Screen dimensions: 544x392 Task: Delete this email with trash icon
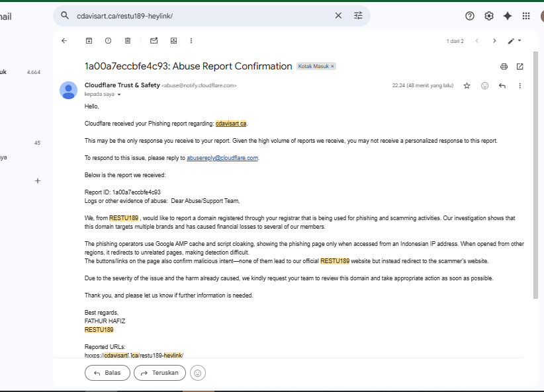[128, 41]
